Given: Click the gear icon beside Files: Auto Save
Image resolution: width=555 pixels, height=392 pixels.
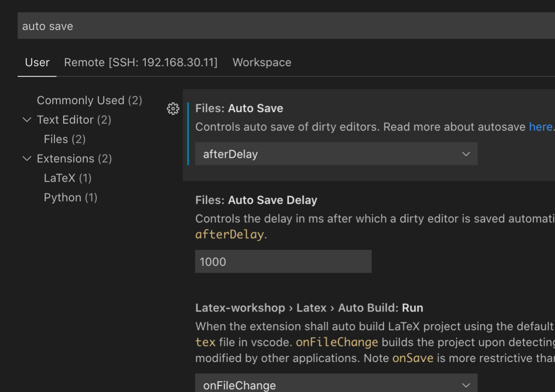Looking at the screenshot, I should [x=173, y=109].
